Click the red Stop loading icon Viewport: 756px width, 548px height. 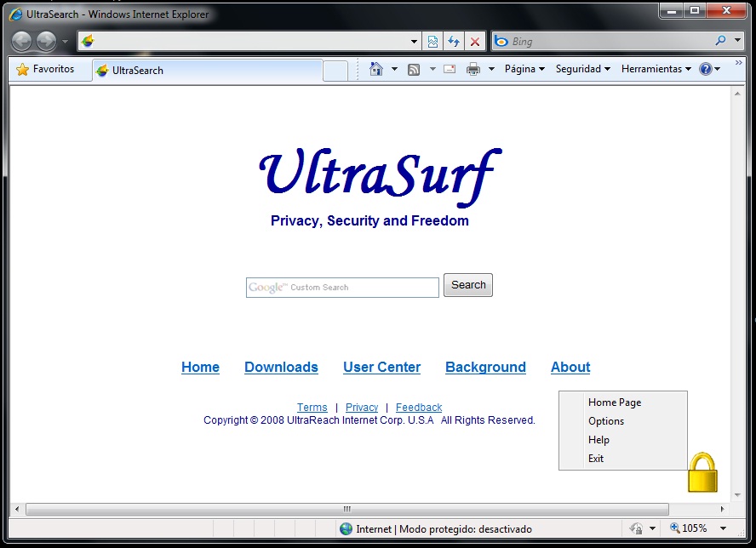(475, 42)
